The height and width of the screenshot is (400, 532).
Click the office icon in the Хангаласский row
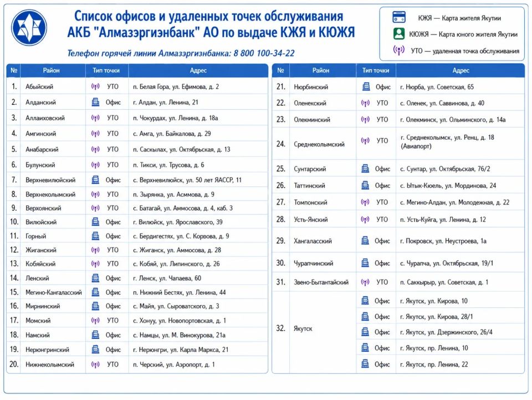(x=365, y=240)
